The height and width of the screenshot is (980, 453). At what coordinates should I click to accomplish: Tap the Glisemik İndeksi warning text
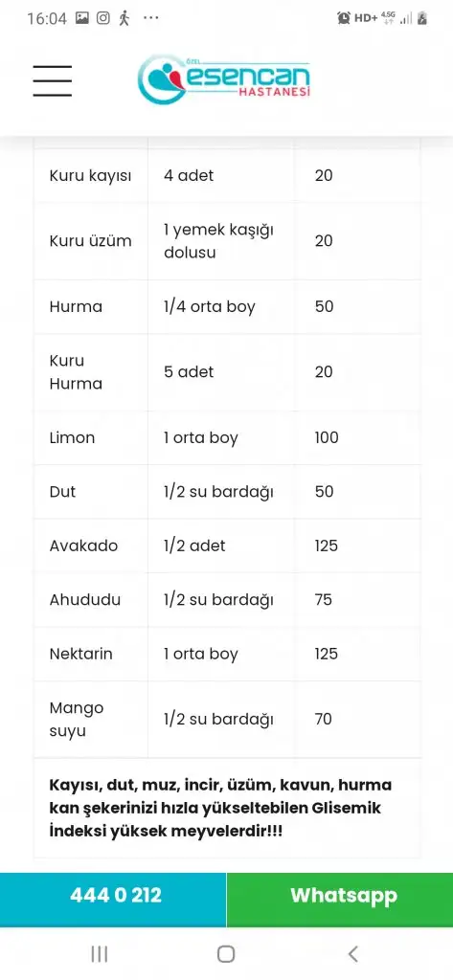click(220, 809)
